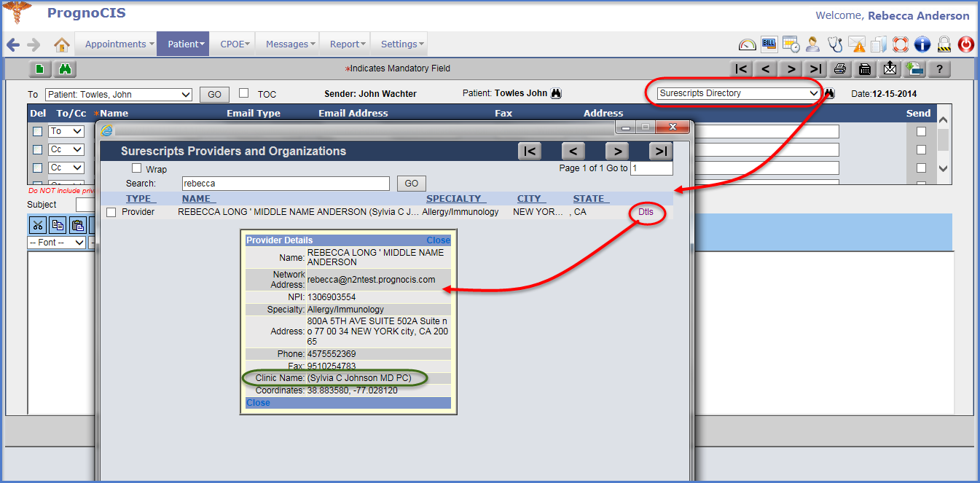Open the Font dropdown
Image resolution: width=980 pixels, height=483 pixels.
tap(57, 243)
